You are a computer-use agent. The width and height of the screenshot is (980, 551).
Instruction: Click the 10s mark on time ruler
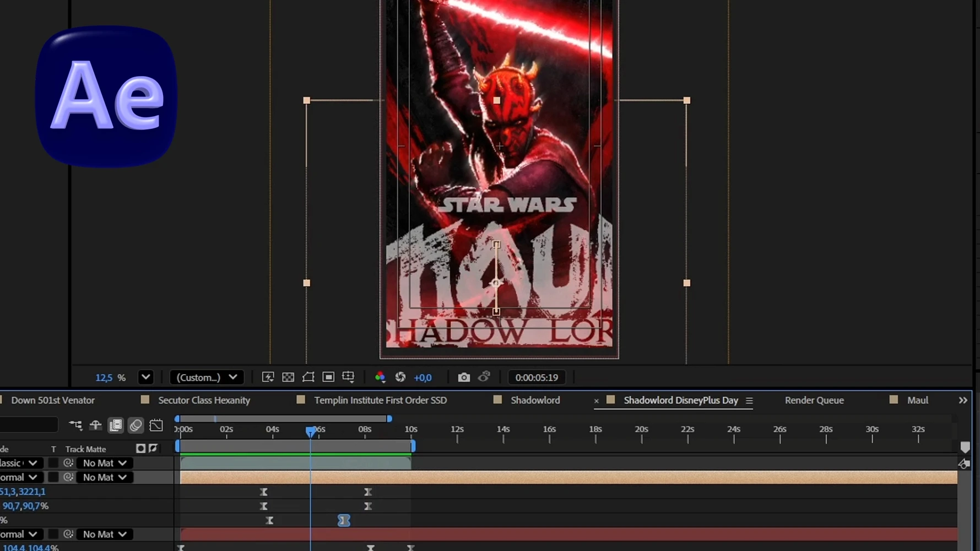coord(411,429)
